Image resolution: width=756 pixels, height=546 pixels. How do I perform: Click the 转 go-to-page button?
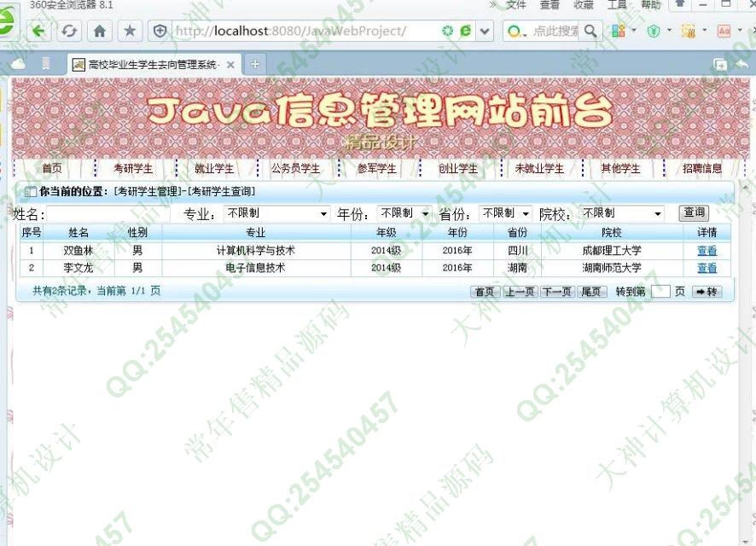707,292
